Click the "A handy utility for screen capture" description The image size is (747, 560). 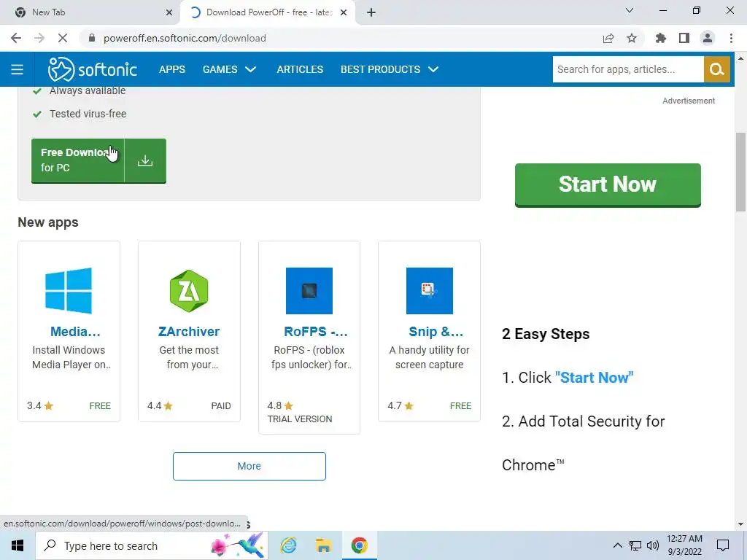429,357
